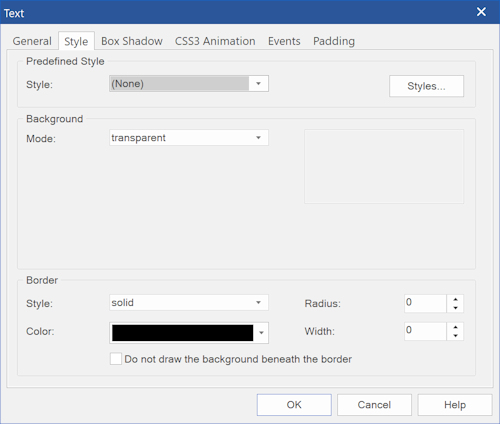Open the Padding tab

334,41
